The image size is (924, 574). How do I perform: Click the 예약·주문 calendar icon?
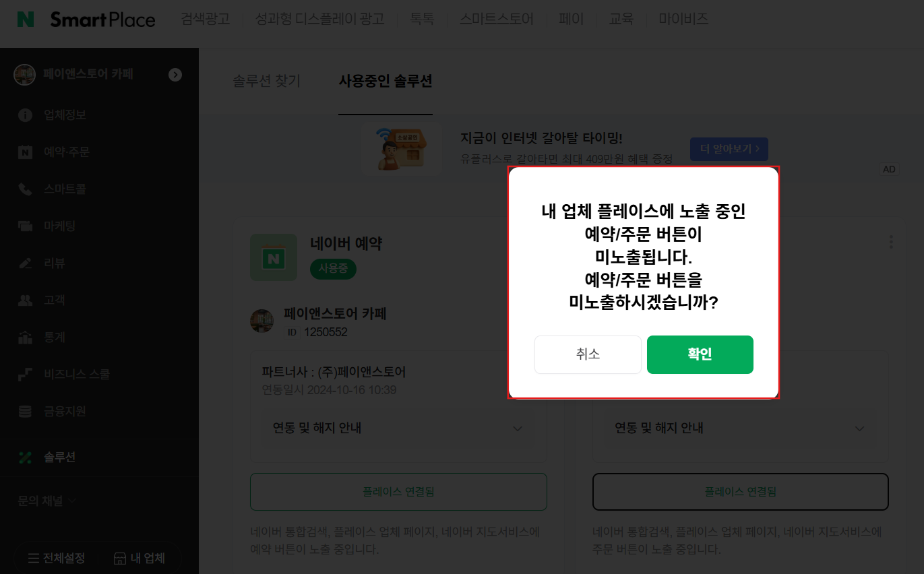point(25,152)
